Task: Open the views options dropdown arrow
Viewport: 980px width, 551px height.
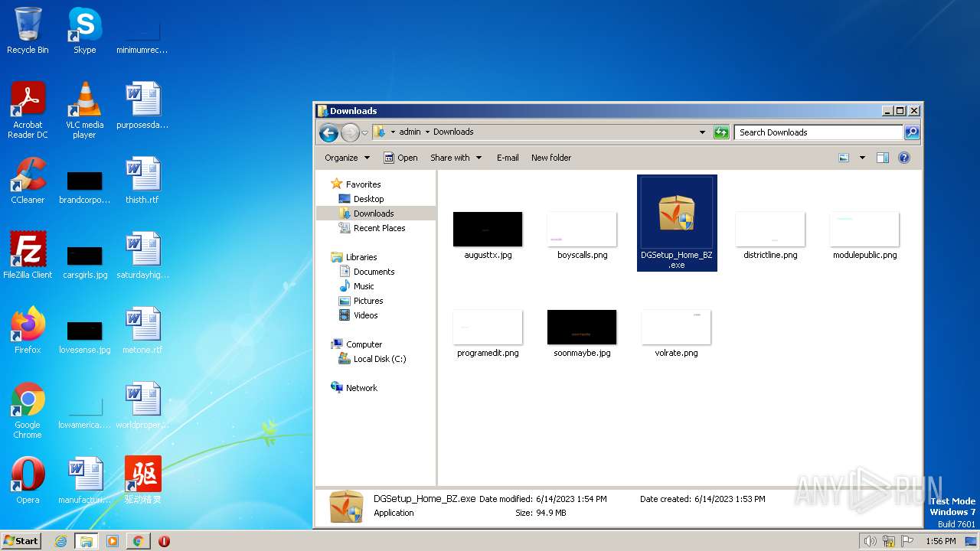Action: pyautogui.click(x=862, y=158)
